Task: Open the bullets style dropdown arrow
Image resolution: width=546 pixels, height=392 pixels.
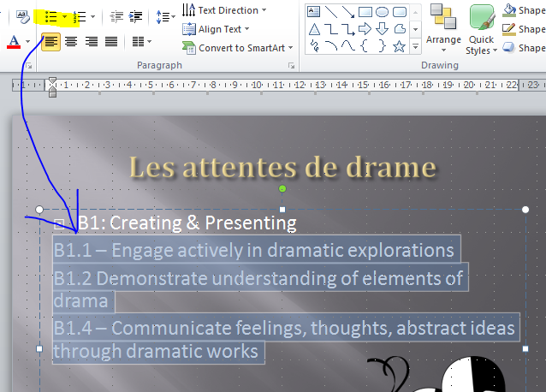Action: 64,16
